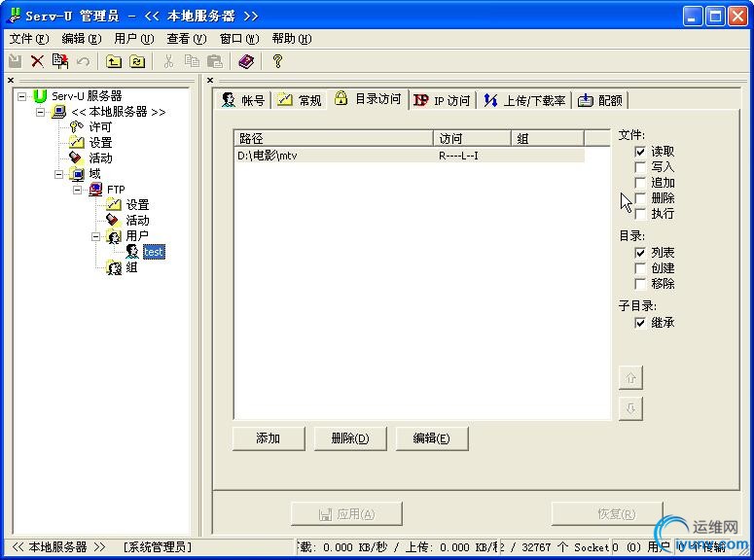The height and width of the screenshot is (560, 754).
Task: Click the test user icon in tree
Action: [132, 252]
